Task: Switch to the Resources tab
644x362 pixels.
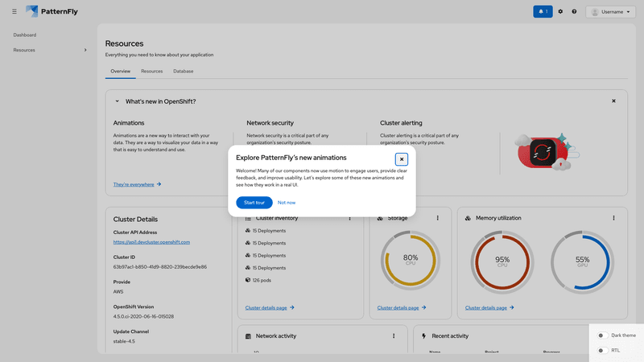Action: pyautogui.click(x=151, y=71)
